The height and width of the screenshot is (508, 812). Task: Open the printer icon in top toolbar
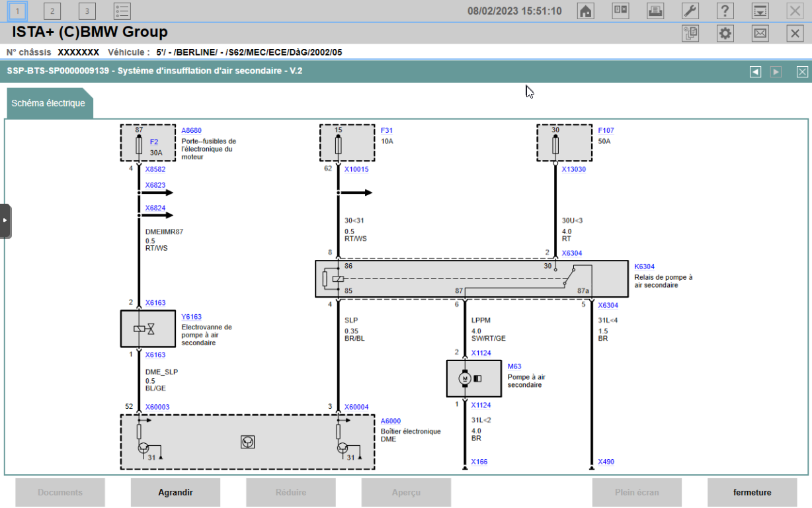pyautogui.click(x=655, y=11)
